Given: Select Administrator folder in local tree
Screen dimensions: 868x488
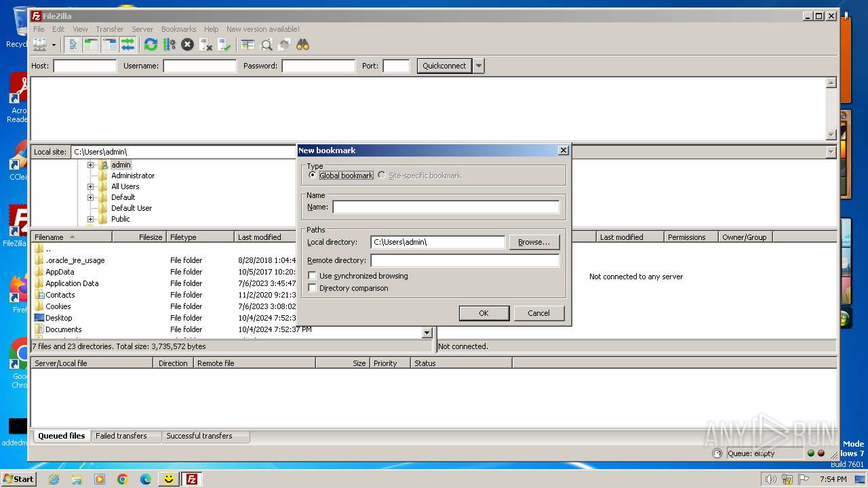Looking at the screenshot, I should [x=133, y=176].
